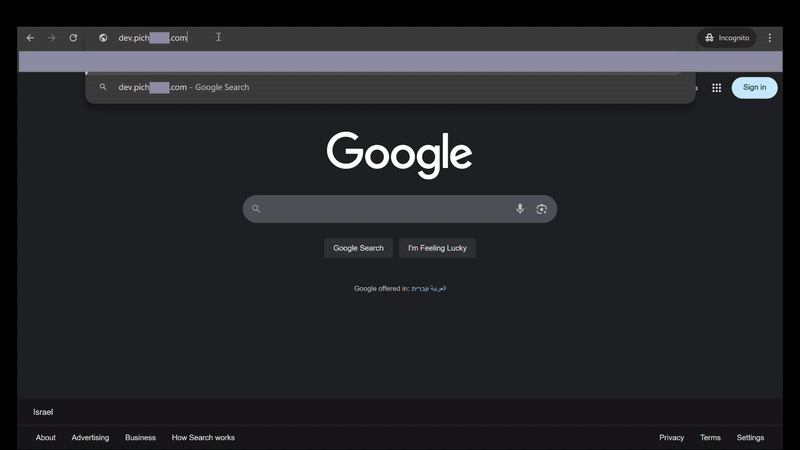Click the Incognito indicator button
Screen dimensions: 800x450
click(727, 38)
